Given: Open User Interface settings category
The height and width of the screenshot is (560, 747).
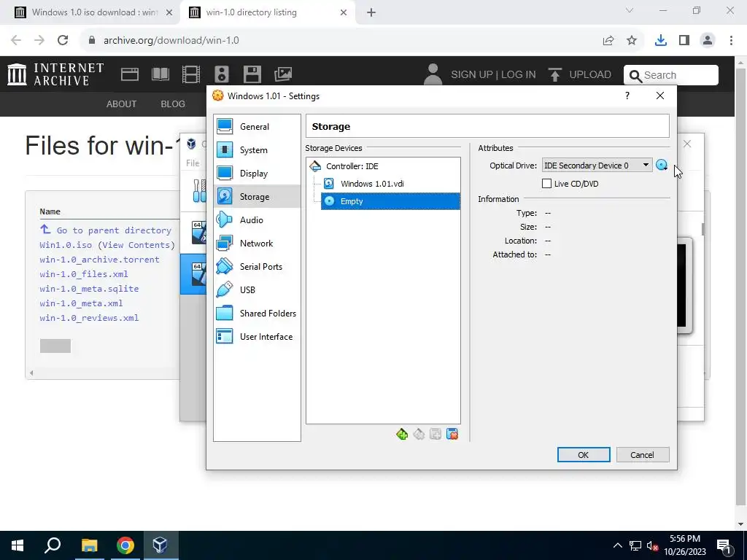Looking at the screenshot, I should click(257, 337).
